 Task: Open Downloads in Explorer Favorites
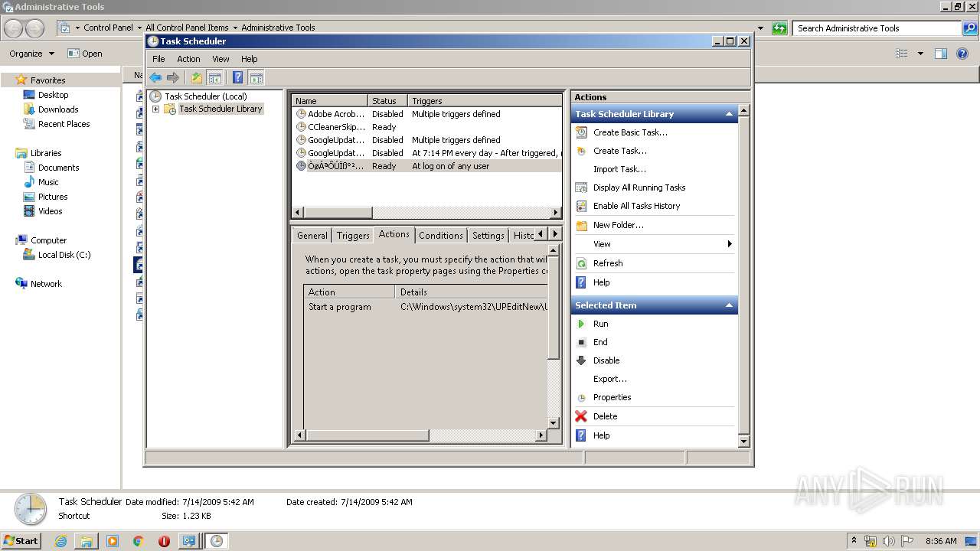[58, 109]
